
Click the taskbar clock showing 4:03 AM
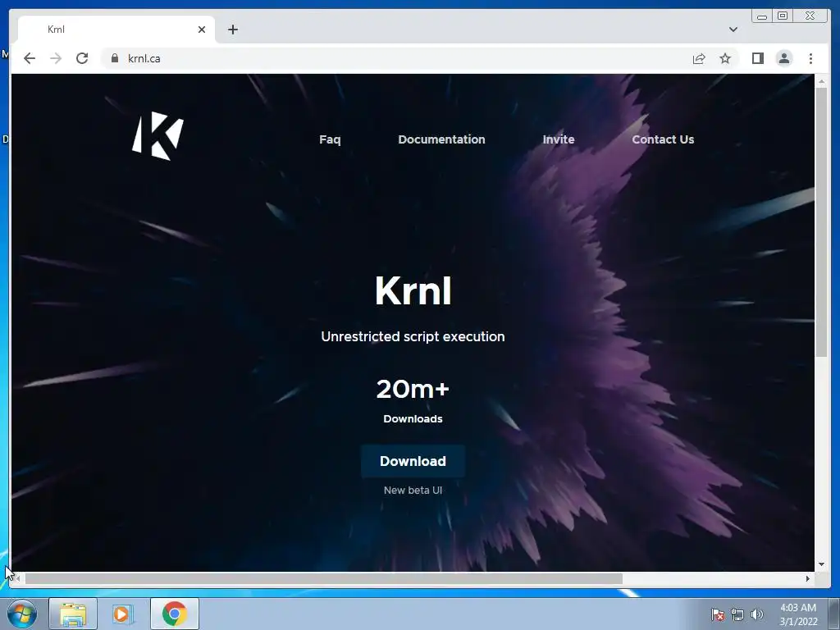798,614
